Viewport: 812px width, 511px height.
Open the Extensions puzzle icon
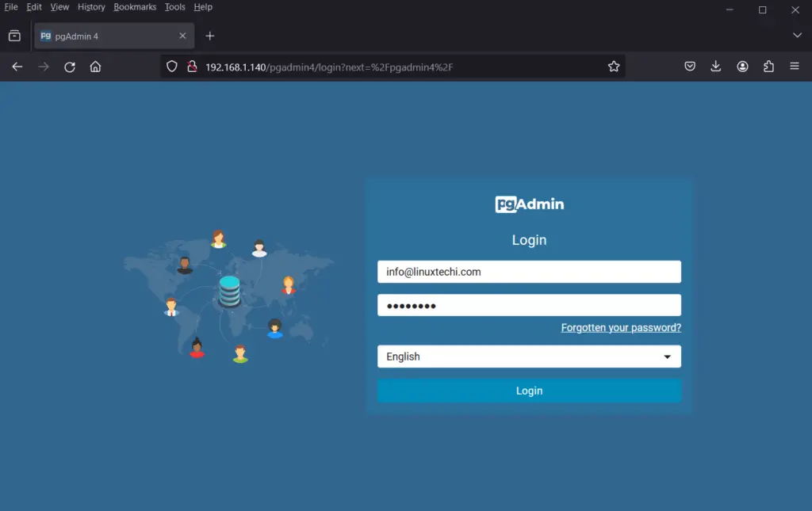click(768, 67)
